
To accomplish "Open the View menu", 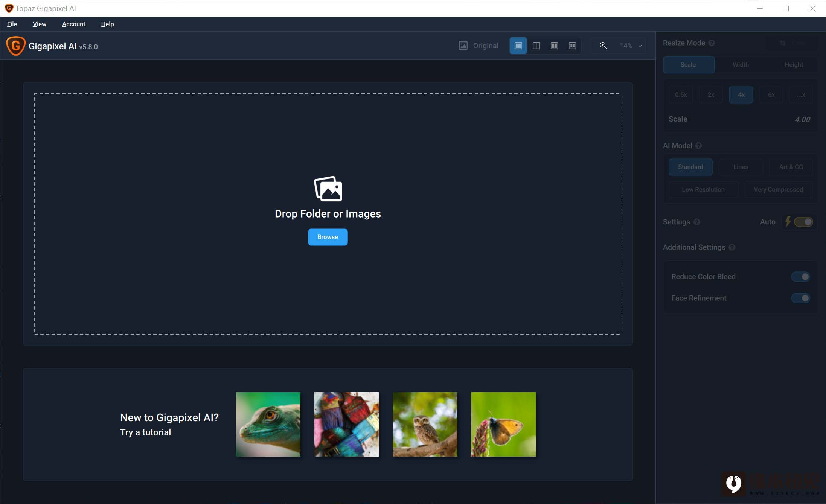I will (40, 24).
